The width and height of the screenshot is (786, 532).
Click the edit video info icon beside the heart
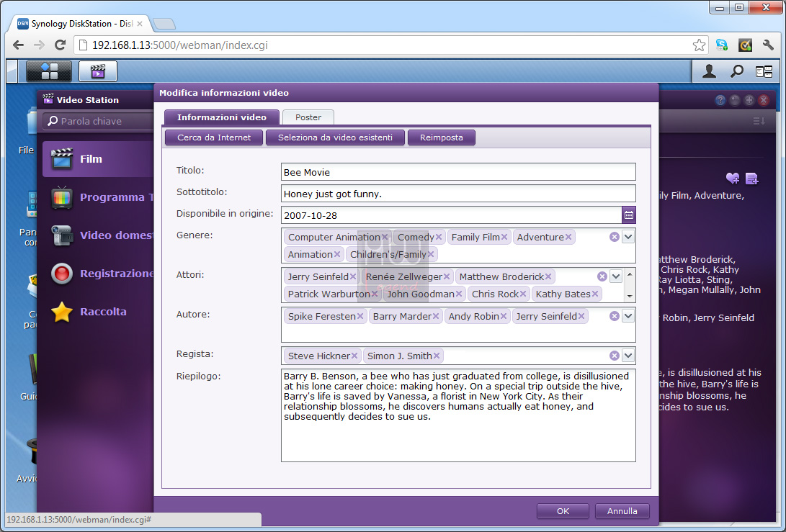[752, 178]
